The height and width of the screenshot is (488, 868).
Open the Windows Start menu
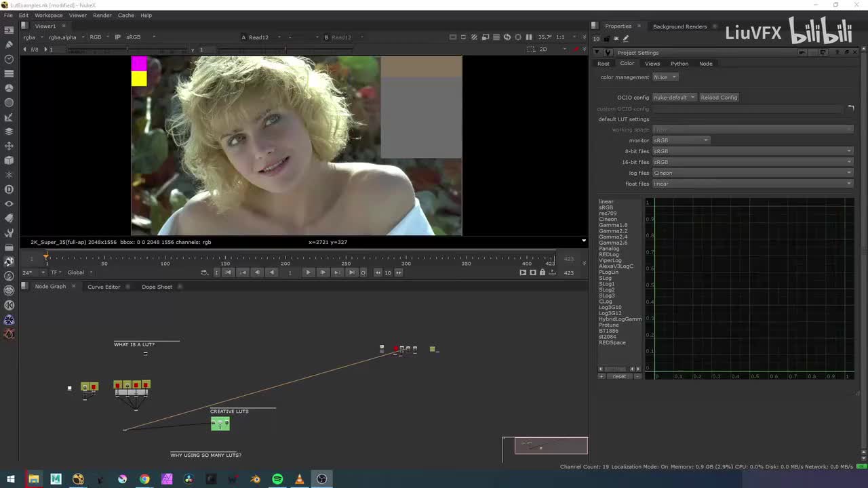pyautogui.click(x=11, y=479)
